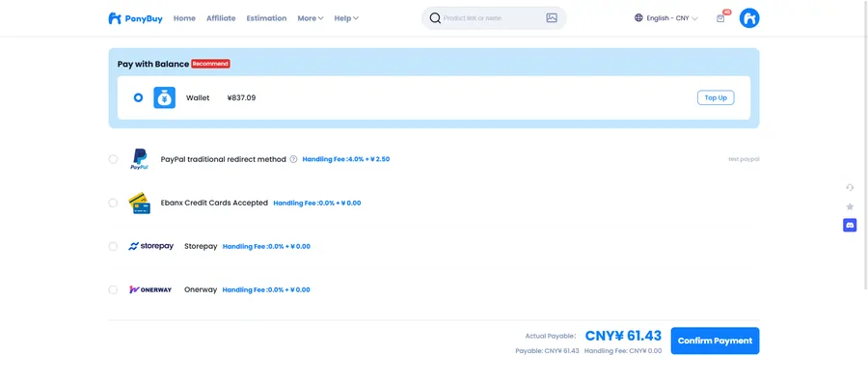Open the Estimation nav item
868x382 pixels.
266,18
